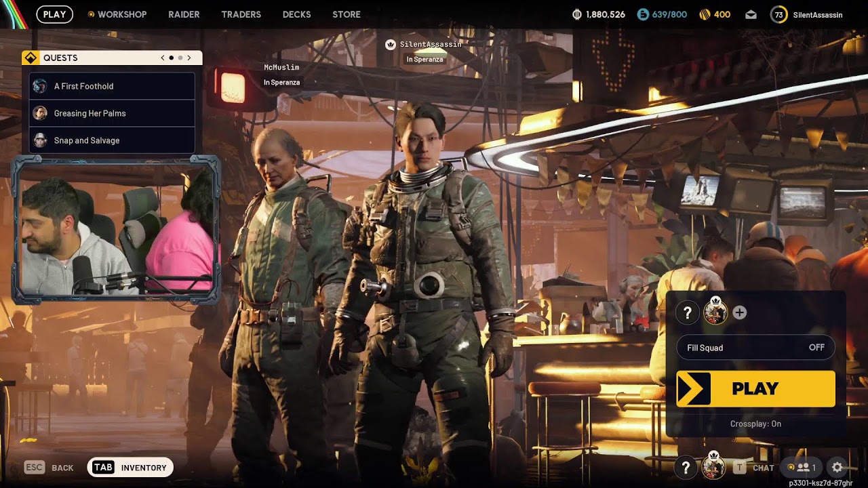This screenshot has height=488, width=868.
Task: Click the Snap and Salvage trader portrait
Action: 40,140
